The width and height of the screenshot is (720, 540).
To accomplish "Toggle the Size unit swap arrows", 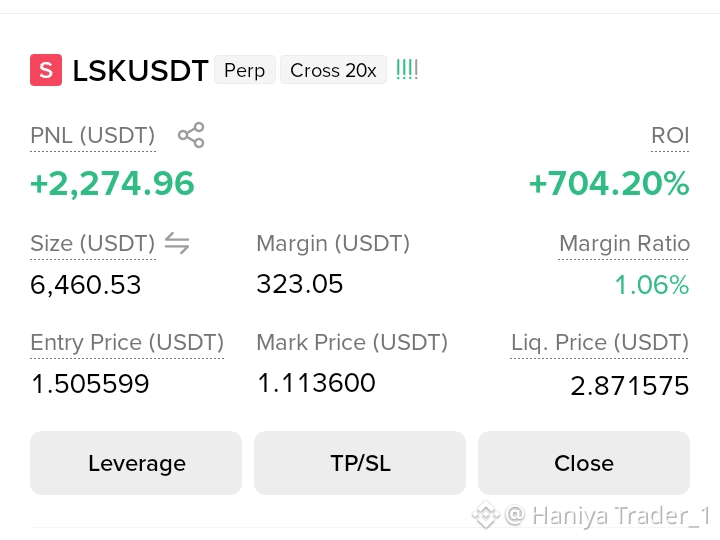I will point(177,243).
